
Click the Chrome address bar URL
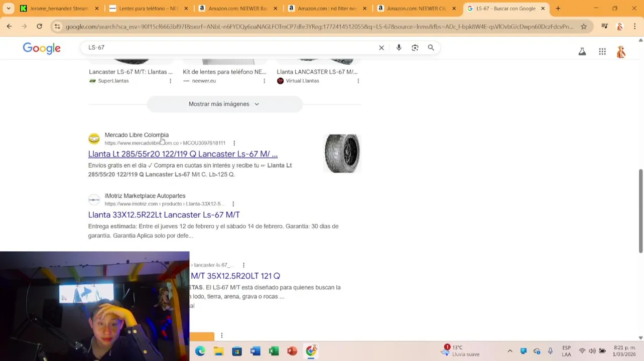pos(319,27)
